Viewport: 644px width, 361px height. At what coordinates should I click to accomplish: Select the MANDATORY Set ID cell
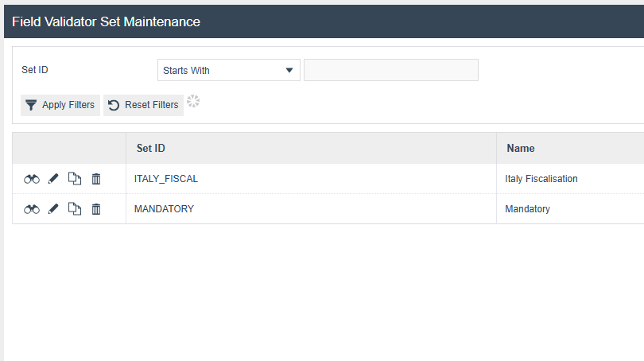tap(165, 209)
